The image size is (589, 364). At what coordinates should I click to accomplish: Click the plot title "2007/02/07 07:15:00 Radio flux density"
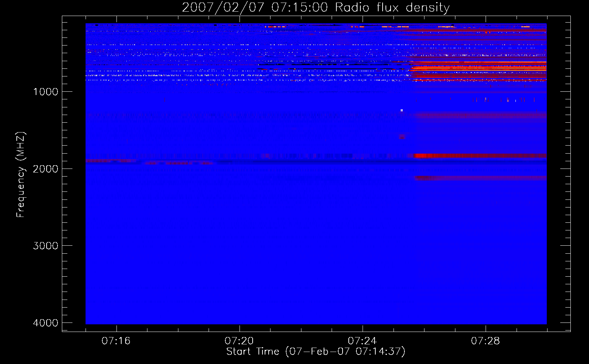tap(316, 8)
